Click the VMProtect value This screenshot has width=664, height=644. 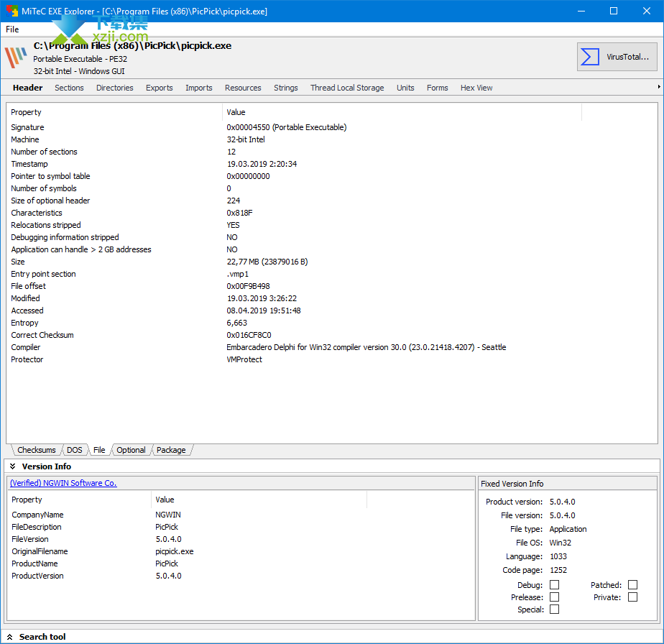(244, 359)
